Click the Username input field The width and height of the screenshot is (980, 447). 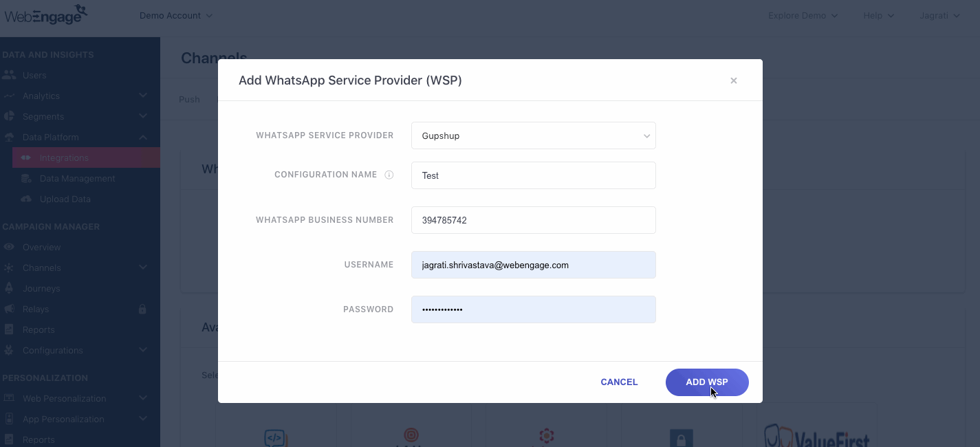click(x=534, y=265)
